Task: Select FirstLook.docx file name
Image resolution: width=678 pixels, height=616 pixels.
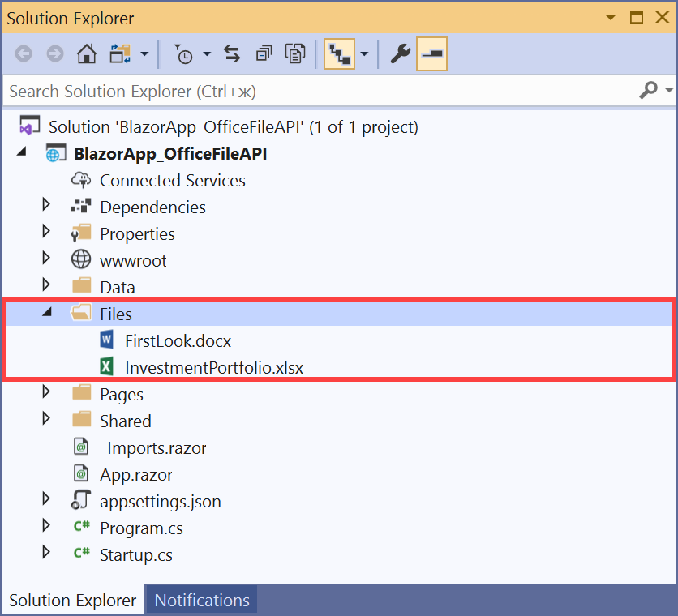Action: pos(178,341)
